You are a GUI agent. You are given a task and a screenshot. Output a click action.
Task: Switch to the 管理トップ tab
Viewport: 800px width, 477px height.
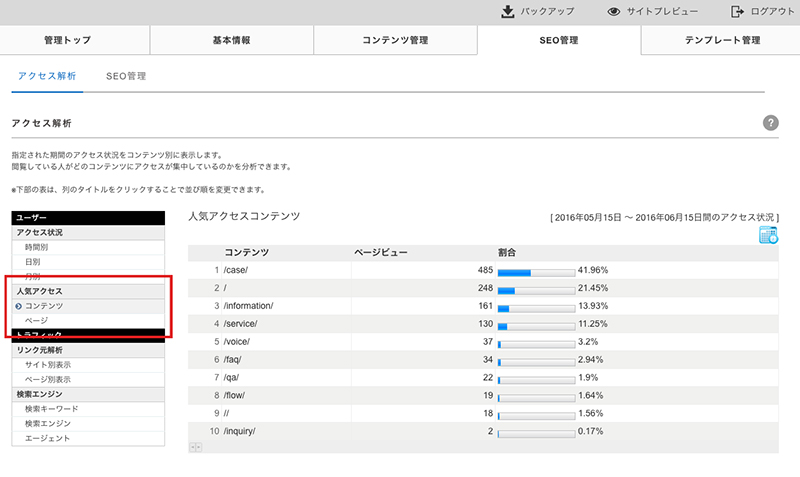pyautogui.click(x=75, y=41)
